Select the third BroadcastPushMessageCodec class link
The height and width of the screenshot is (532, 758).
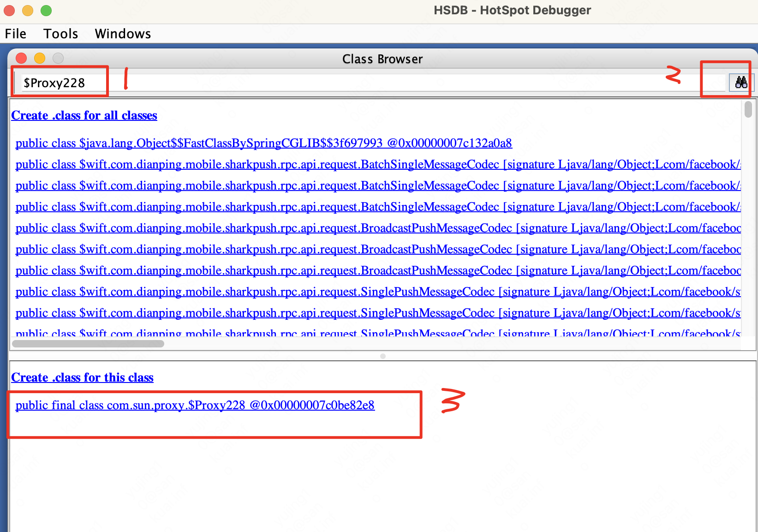click(277, 270)
